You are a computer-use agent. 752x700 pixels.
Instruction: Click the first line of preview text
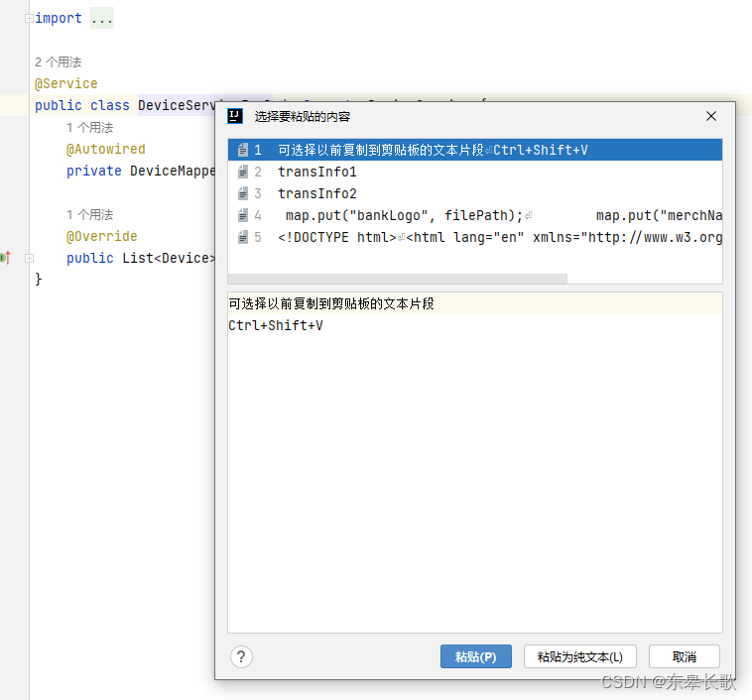pyautogui.click(x=331, y=303)
